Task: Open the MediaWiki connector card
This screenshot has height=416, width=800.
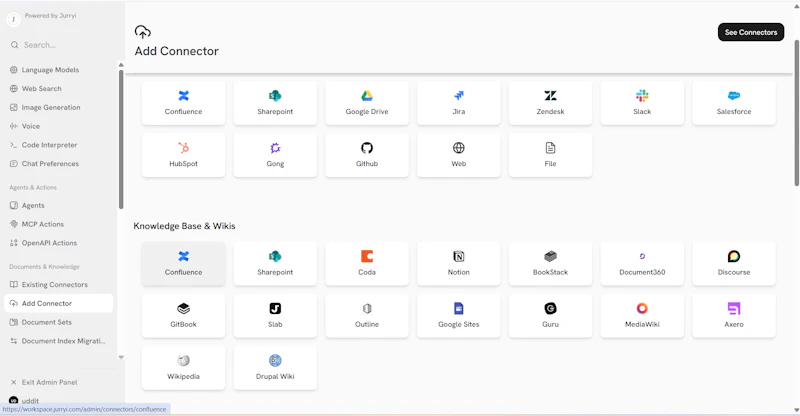Action: tap(642, 315)
